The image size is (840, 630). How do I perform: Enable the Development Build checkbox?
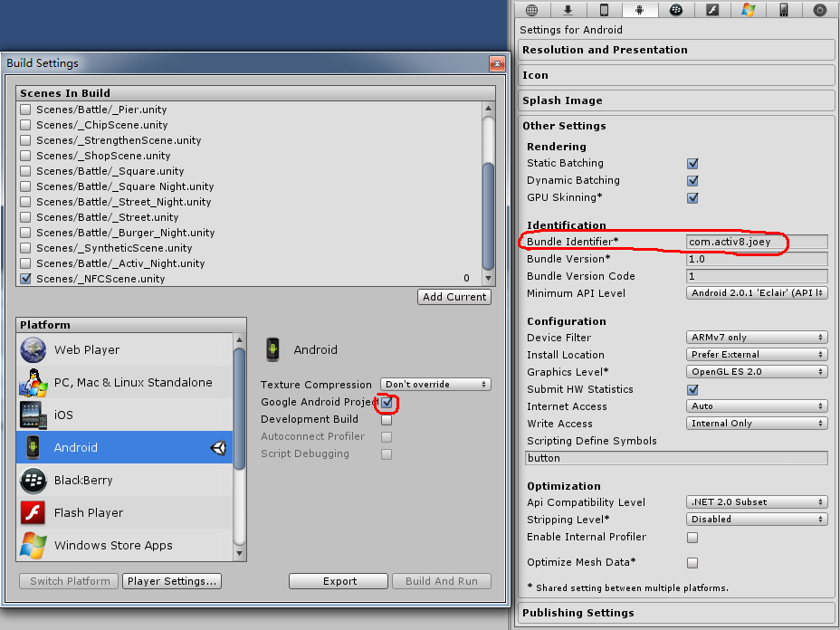pos(387,419)
